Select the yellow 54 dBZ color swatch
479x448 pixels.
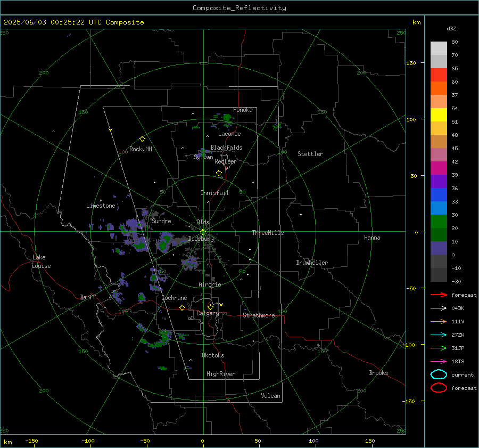coord(439,115)
